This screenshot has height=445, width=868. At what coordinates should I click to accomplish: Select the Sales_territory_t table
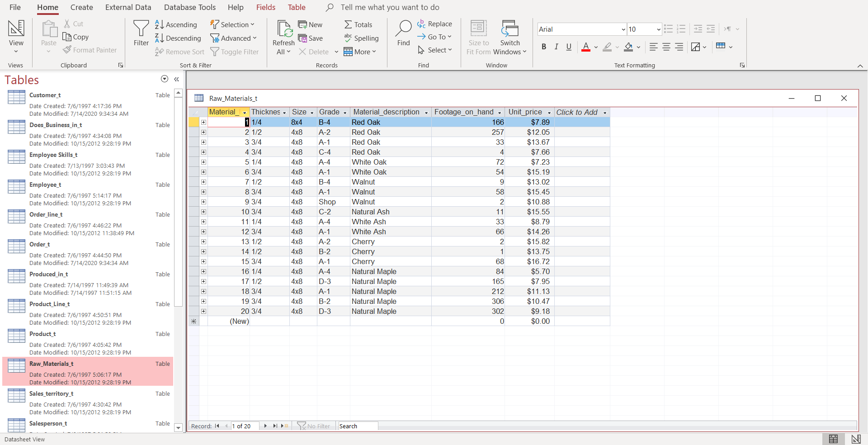pyautogui.click(x=88, y=402)
